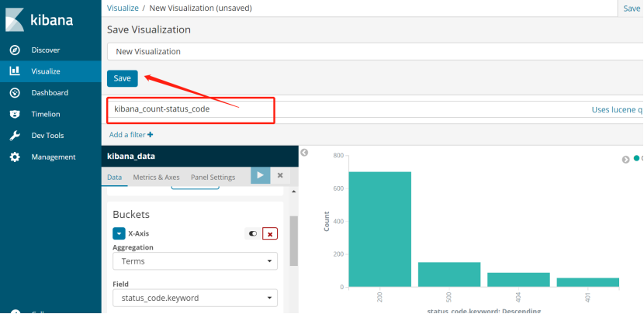Click the 404 status code bar
The height and width of the screenshot is (314, 644).
pos(519,280)
